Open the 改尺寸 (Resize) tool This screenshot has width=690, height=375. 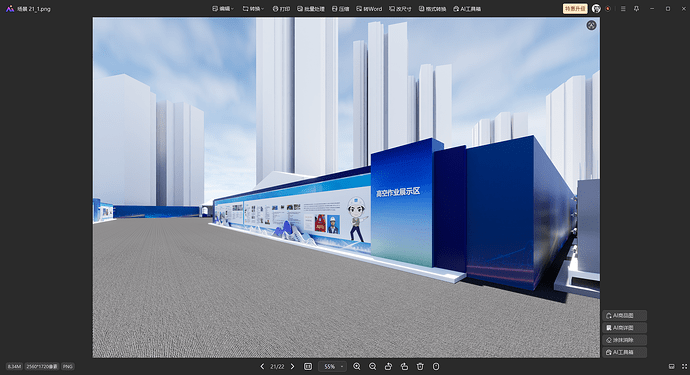click(x=400, y=8)
